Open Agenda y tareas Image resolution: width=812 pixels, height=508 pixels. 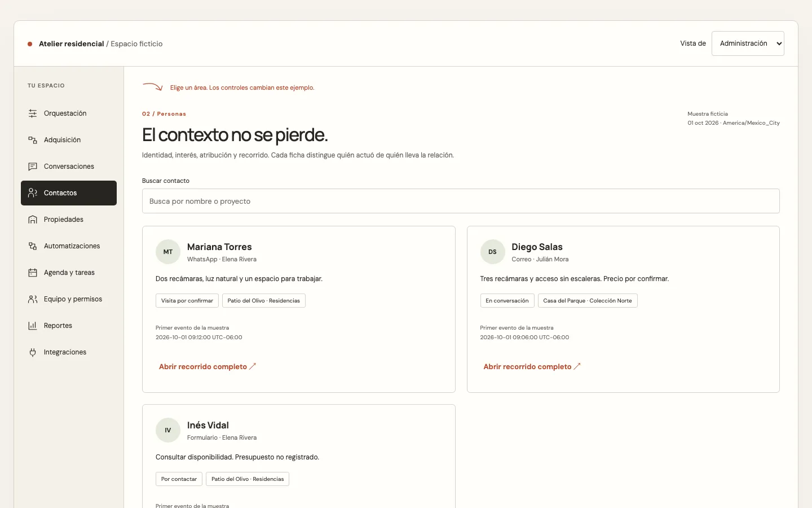69,273
